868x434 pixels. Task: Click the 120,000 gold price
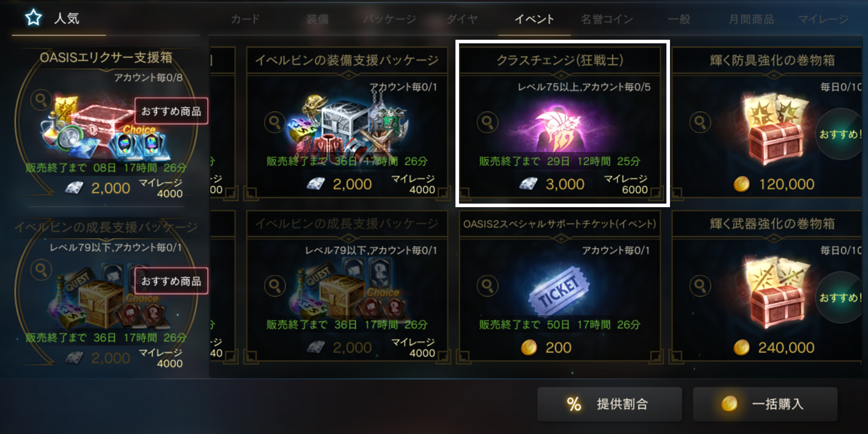(x=787, y=184)
